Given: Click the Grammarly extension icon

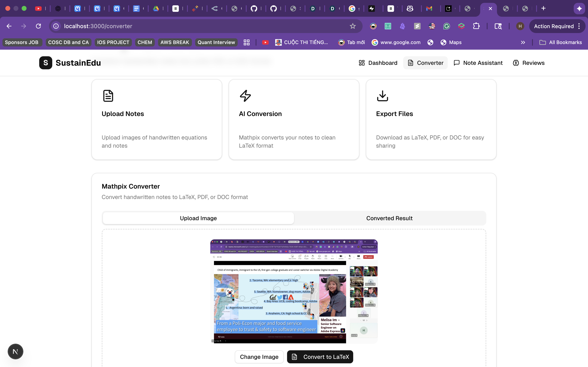Looking at the screenshot, I should 447,26.
